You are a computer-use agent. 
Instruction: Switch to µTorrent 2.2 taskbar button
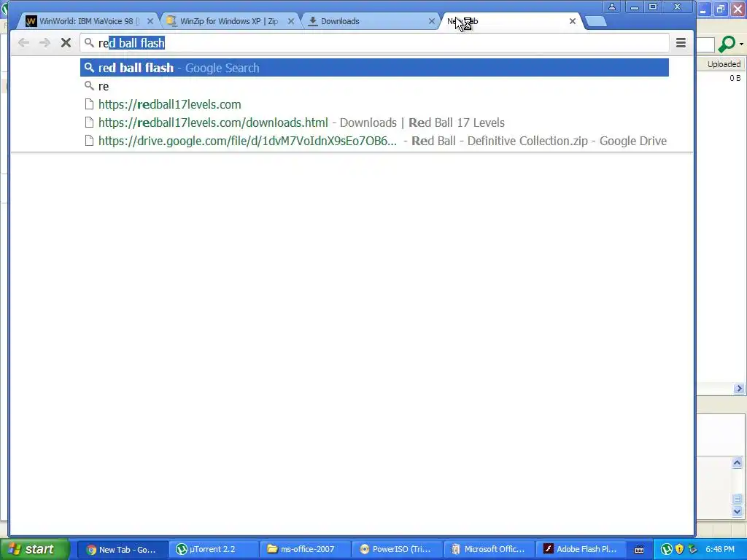214,549
